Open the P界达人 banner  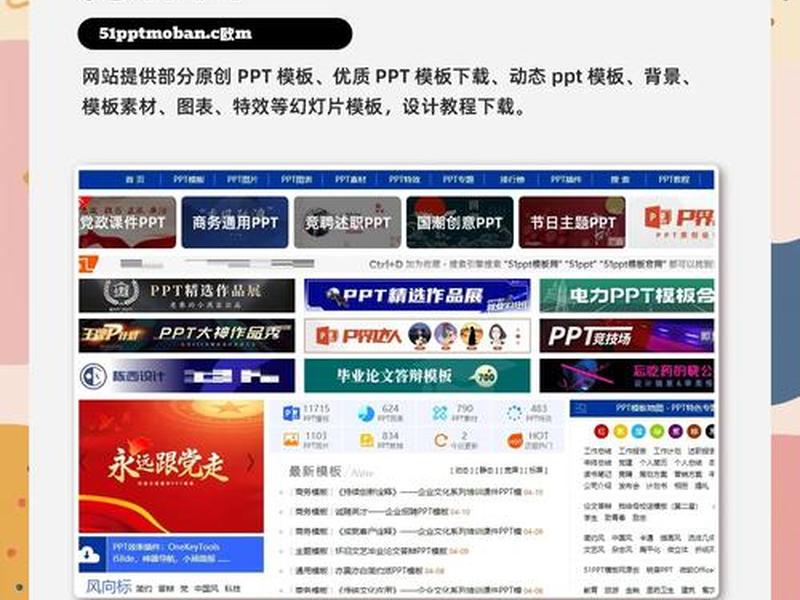pyautogui.click(x=417, y=336)
